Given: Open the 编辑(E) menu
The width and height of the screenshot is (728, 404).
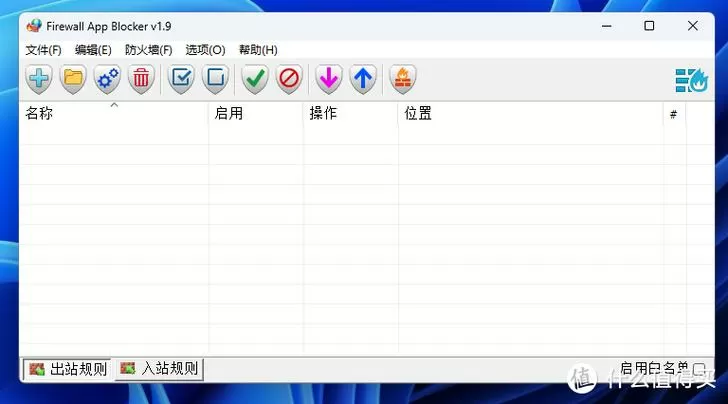Looking at the screenshot, I should pos(93,50).
